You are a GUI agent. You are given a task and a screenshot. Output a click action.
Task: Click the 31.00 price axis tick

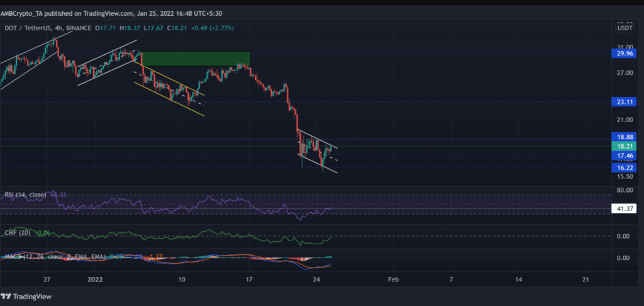(x=623, y=47)
